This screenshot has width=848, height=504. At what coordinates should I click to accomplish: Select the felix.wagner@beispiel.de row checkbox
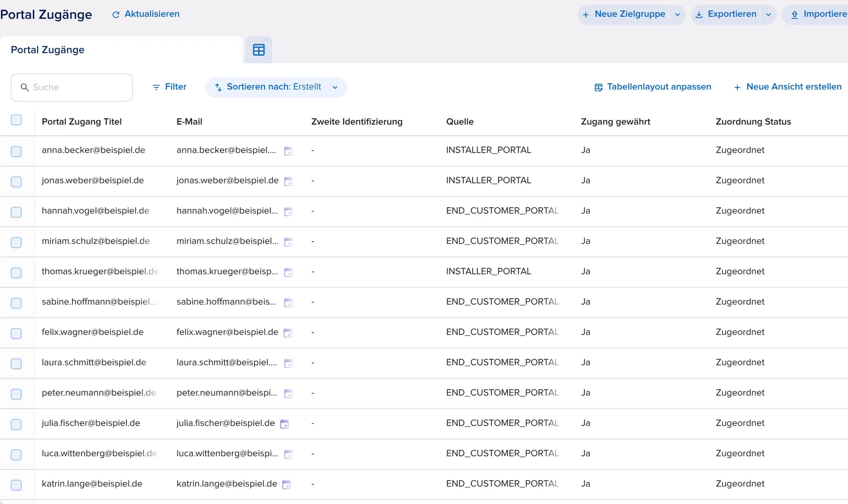(16, 333)
